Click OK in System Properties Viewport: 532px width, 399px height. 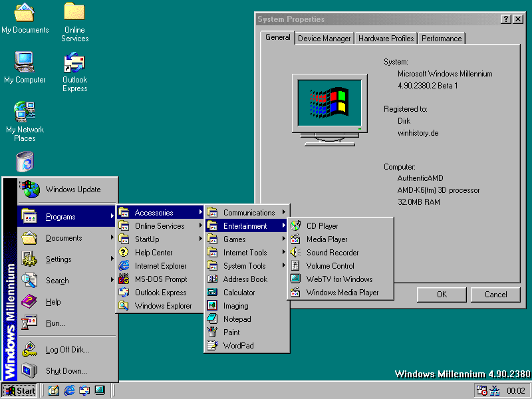click(442, 295)
